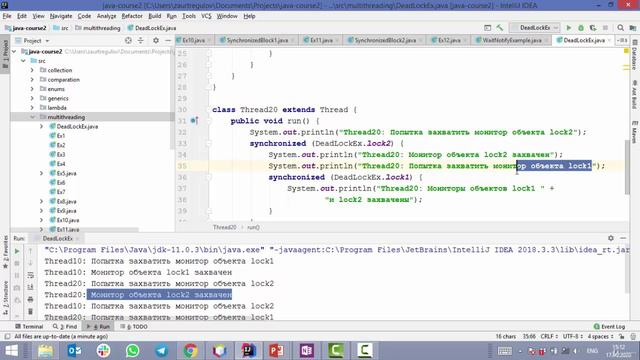Open the Project view selector dropdown
640x360 pixels.
pos(32,40)
